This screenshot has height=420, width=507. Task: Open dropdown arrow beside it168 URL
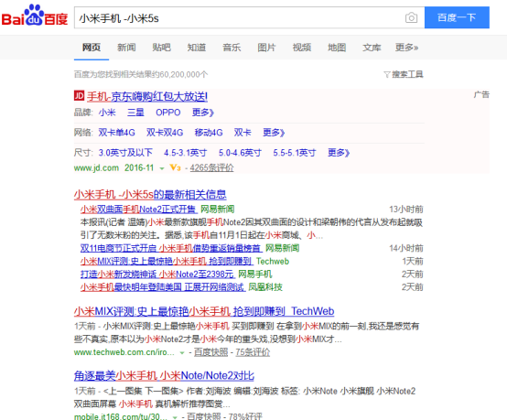tap(175, 417)
